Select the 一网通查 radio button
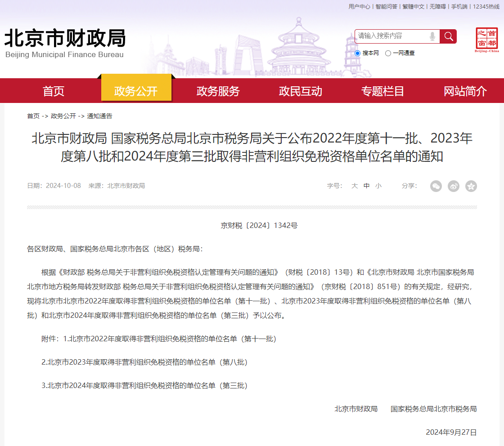The width and height of the screenshot is (504, 446). point(388,54)
